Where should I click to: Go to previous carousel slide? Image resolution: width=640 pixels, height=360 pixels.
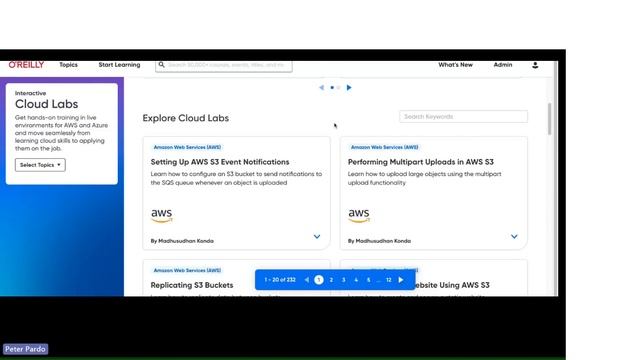(x=321, y=87)
